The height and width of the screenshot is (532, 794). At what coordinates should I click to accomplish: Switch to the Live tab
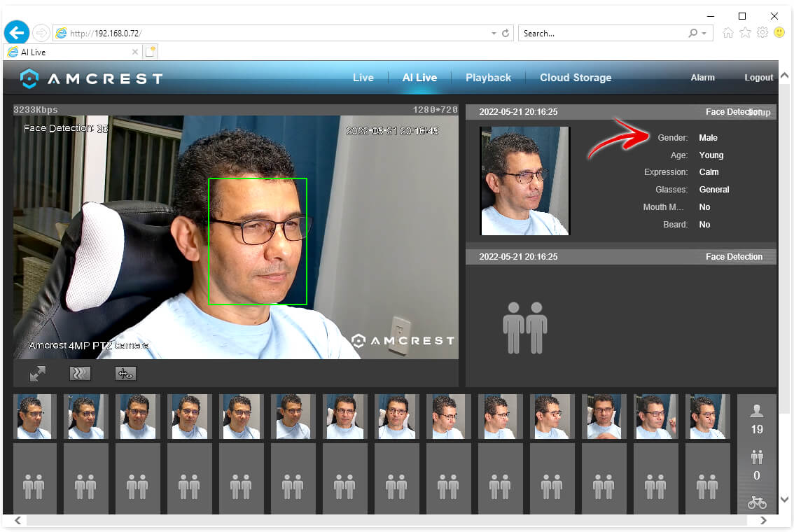point(363,78)
